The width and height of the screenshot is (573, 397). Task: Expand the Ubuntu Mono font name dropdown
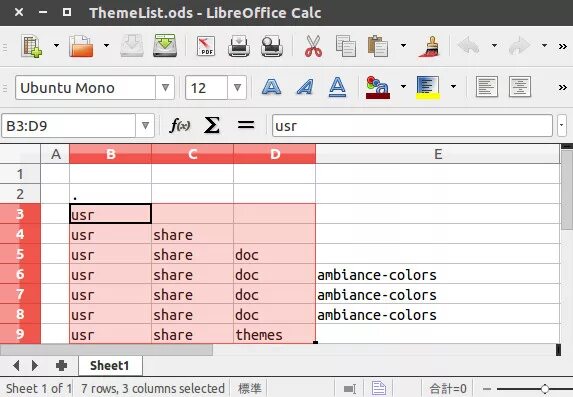coord(165,87)
